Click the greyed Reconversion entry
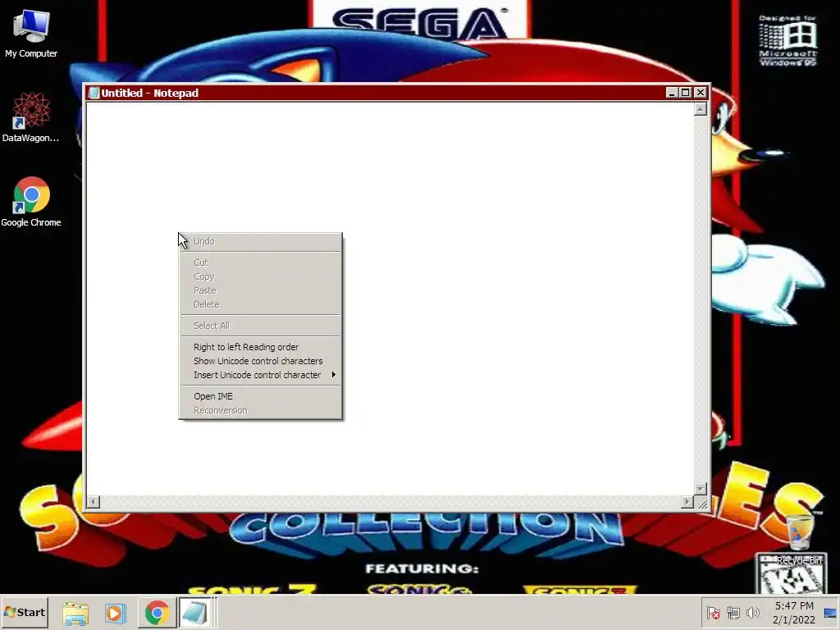The width and height of the screenshot is (840, 630). click(260, 410)
